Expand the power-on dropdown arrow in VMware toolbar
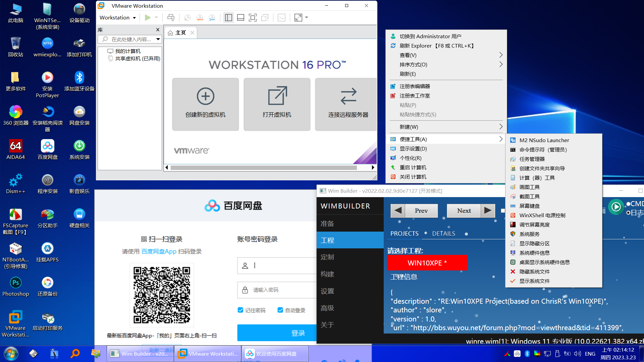 click(156, 17)
